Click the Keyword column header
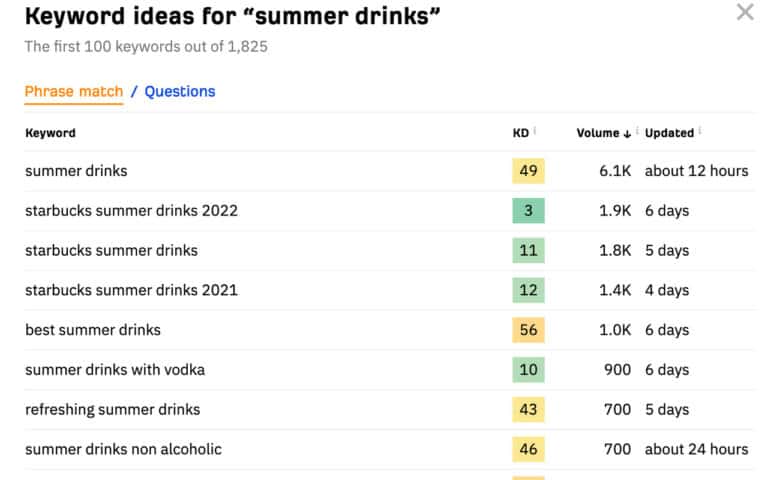 (50, 133)
